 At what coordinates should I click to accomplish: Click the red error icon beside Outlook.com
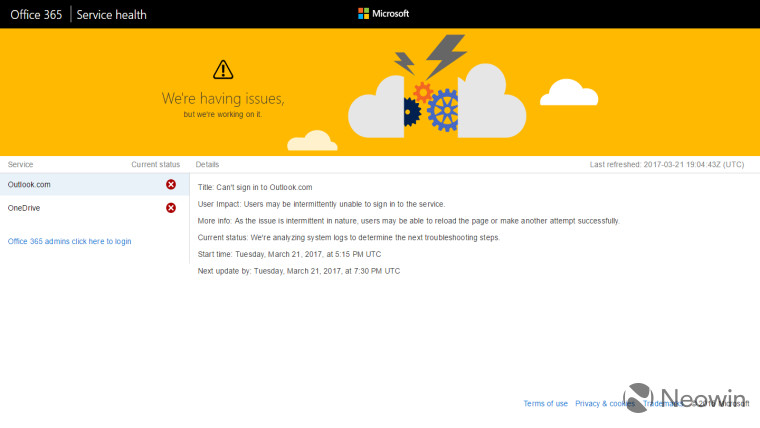pyautogui.click(x=171, y=184)
